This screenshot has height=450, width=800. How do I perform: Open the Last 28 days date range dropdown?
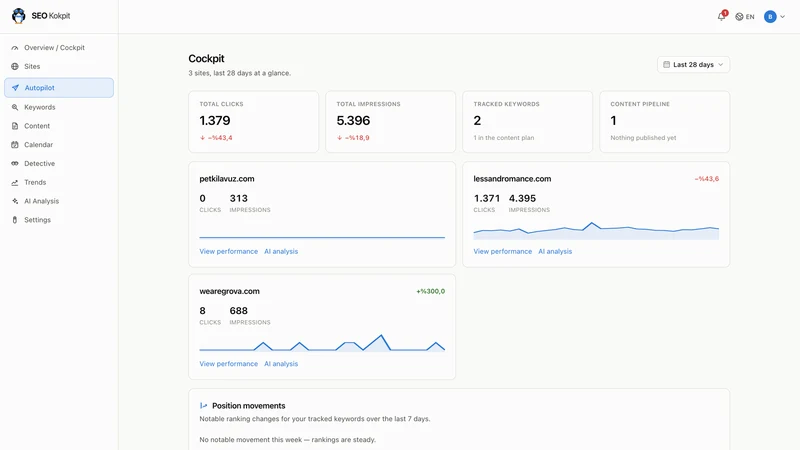693,65
